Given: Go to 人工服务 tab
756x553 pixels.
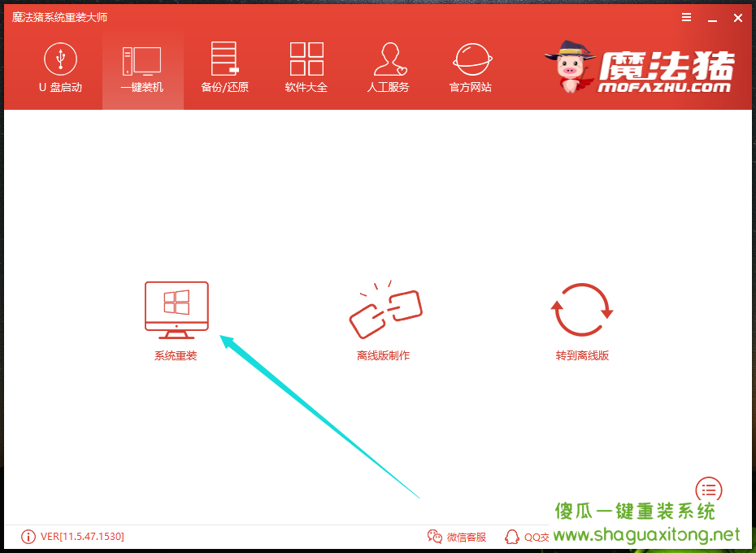Looking at the screenshot, I should point(388,67).
